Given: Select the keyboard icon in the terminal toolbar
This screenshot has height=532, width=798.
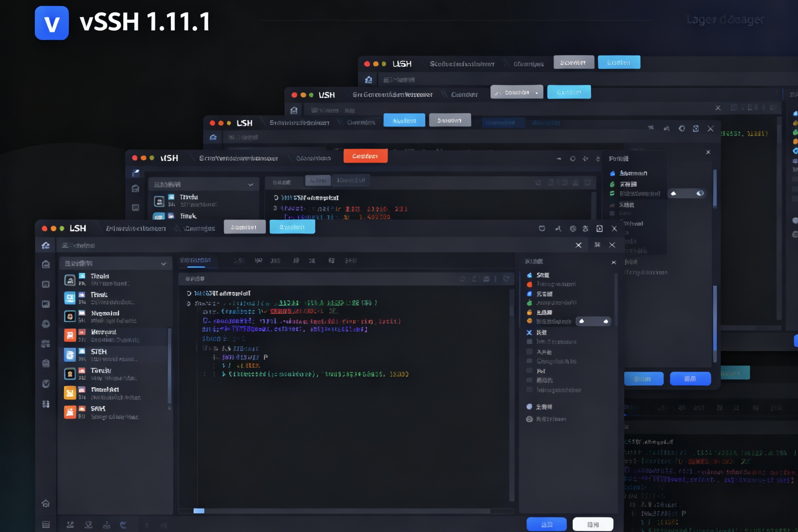Looking at the screenshot, I should (462, 279).
